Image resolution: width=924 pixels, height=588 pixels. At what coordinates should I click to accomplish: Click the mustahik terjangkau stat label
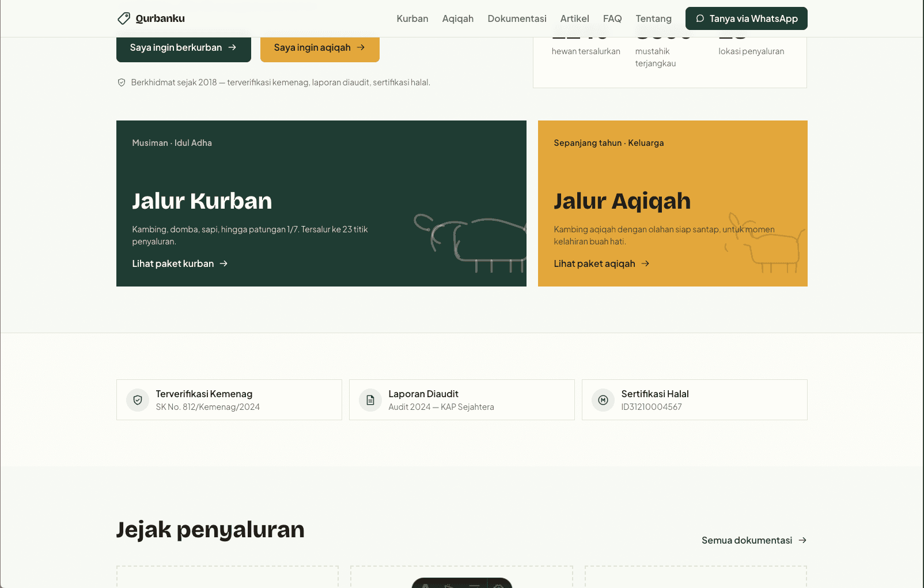click(x=656, y=58)
